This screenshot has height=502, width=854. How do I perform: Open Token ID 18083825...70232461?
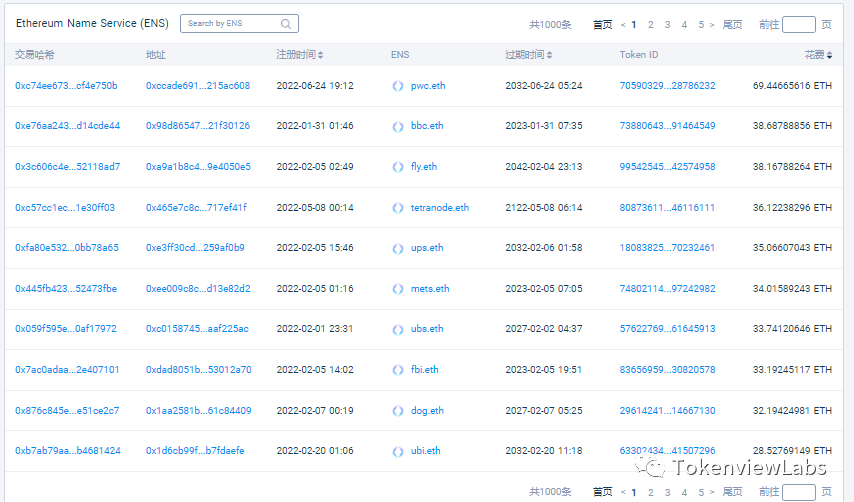[x=667, y=248]
